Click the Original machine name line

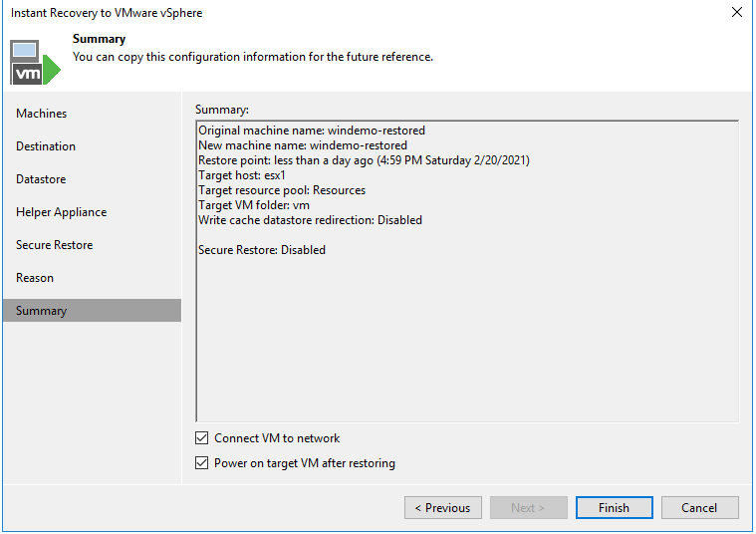point(312,131)
